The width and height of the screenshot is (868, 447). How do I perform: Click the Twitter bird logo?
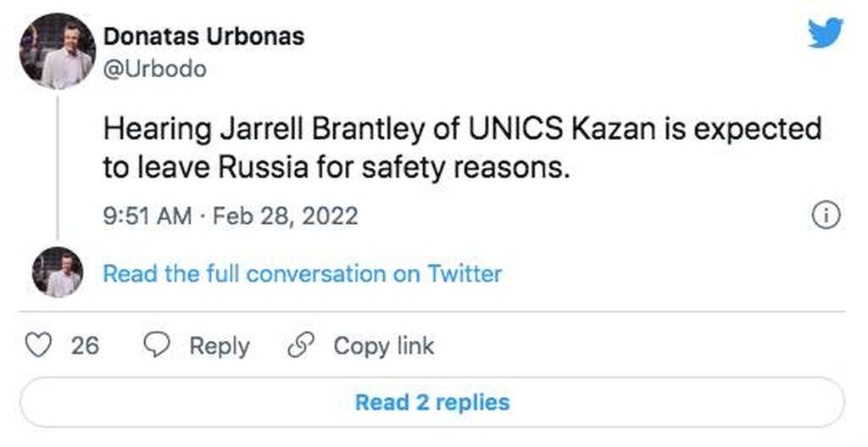[x=825, y=34]
